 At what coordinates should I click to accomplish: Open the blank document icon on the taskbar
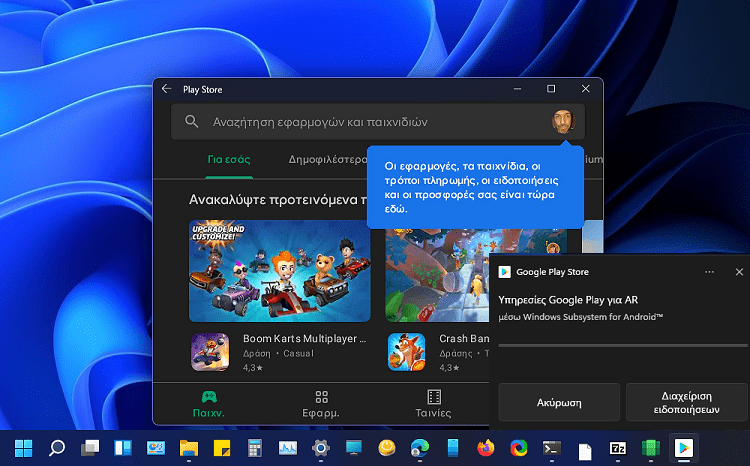(585, 451)
